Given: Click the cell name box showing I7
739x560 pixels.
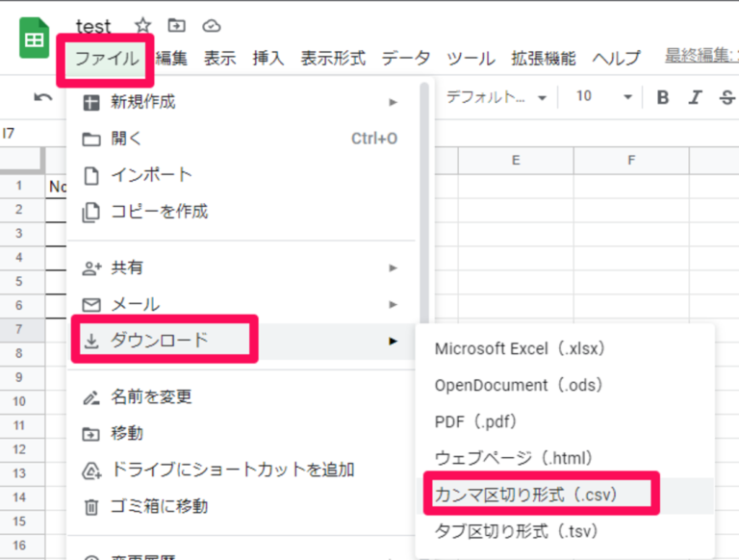Looking at the screenshot, I should tap(19, 132).
